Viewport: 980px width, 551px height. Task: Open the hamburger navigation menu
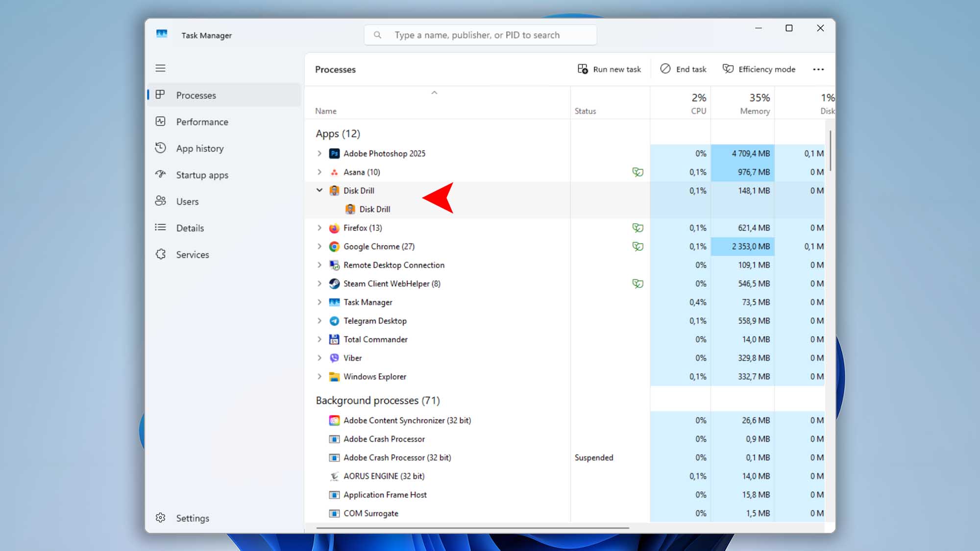point(160,68)
